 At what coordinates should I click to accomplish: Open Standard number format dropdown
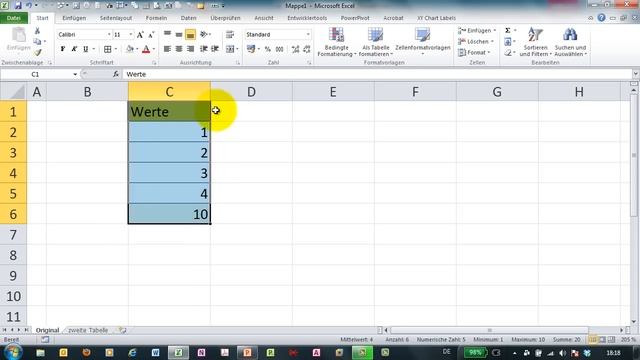click(308, 35)
